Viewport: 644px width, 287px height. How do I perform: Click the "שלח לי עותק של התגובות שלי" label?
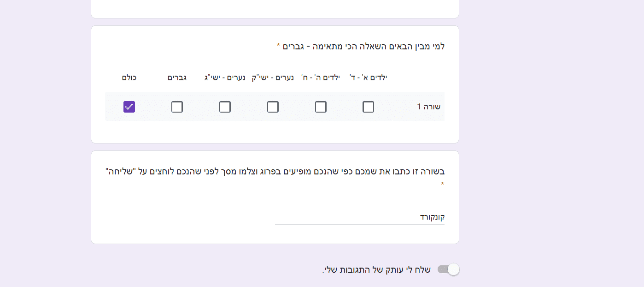[x=376, y=270]
